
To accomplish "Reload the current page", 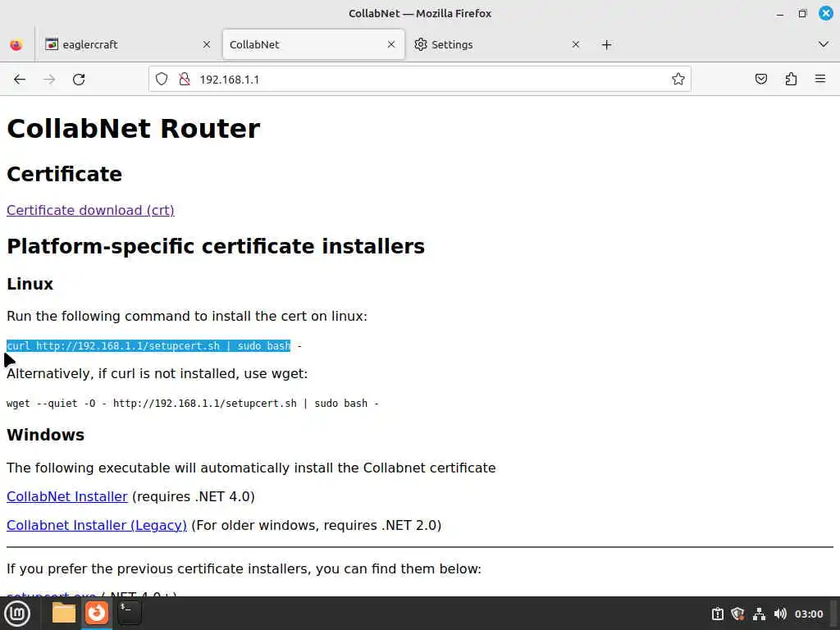I will (79, 80).
